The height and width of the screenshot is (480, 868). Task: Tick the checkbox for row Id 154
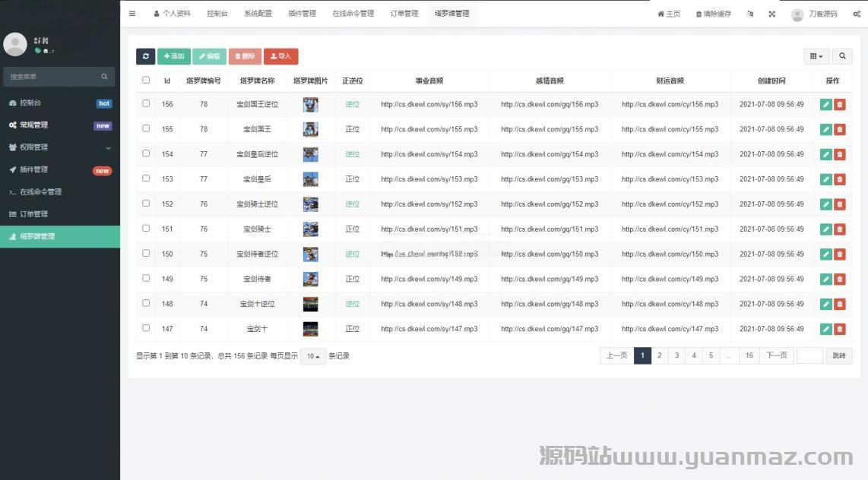(146, 153)
